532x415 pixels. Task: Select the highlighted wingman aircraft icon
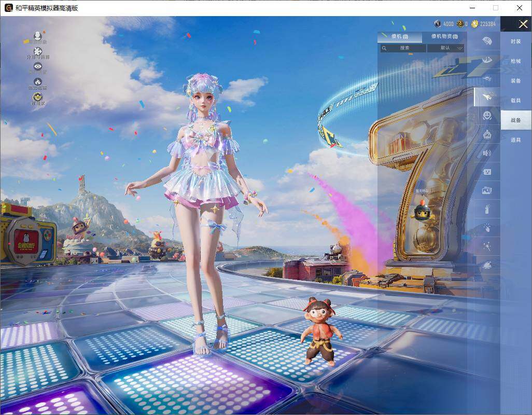tap(487, 97)
